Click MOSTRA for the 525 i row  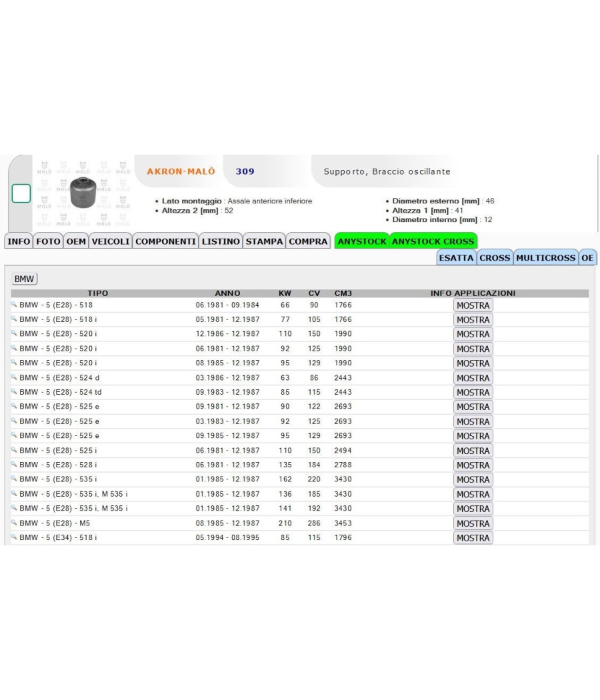point(473,451)
